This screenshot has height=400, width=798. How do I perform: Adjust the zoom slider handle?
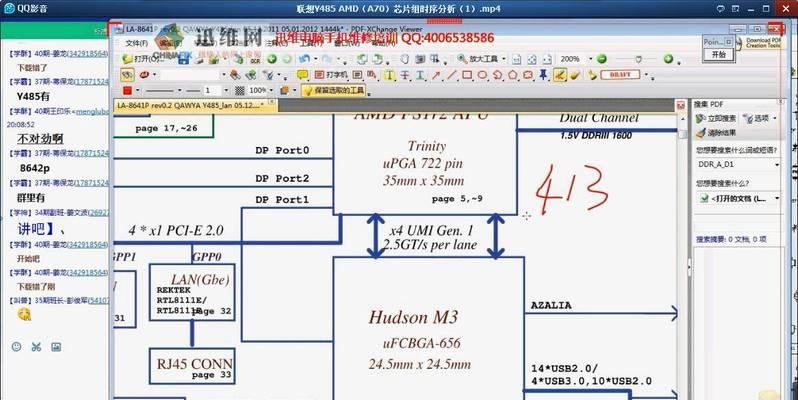click(x=639, y=59)
